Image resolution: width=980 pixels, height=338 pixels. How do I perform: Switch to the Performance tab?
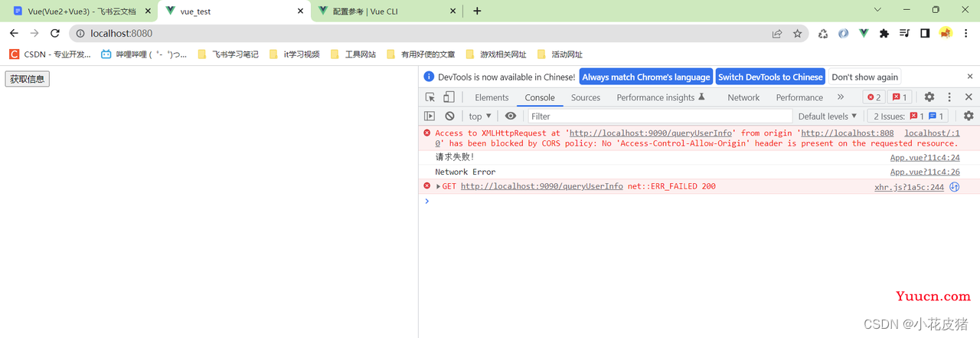(x=799, y=97)
